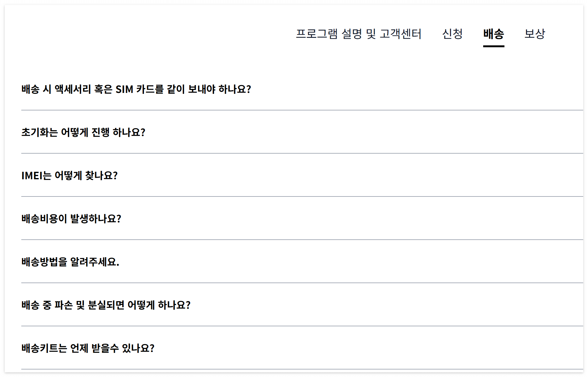Click the question about factory reset
This screenshot has width=588, height=377.
click(x=84, y=132)
